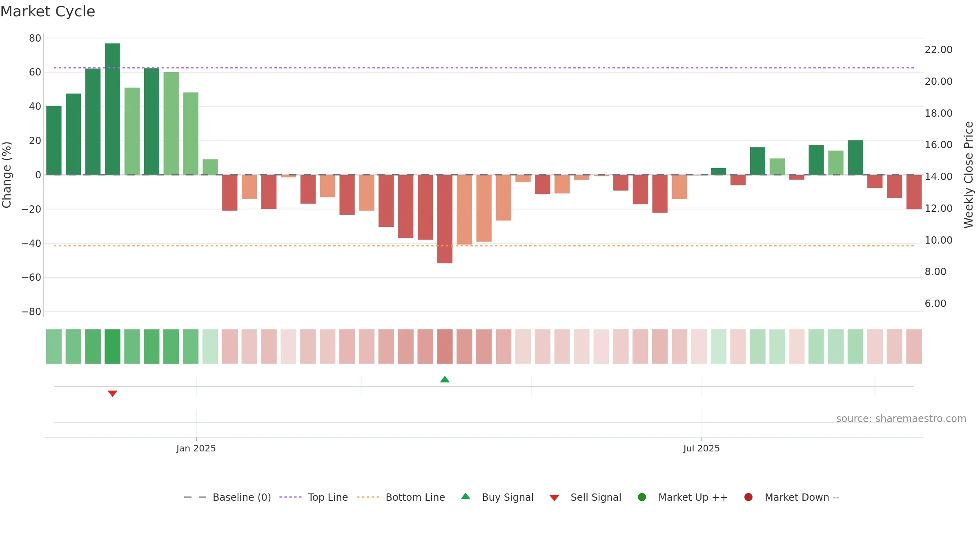This screenshot has height=551, width=980.
Task: Click the darkest red heat-strip cell
Action: (x=445, y=347)
